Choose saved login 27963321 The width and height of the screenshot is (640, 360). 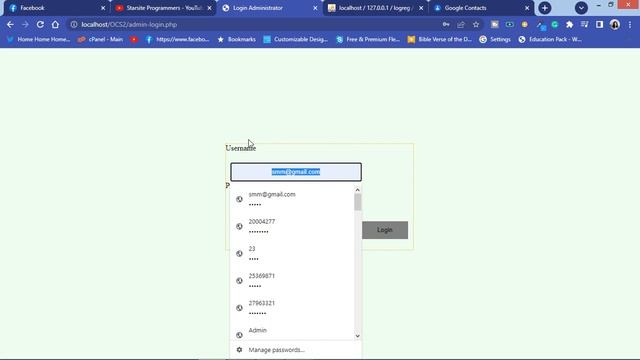tap(292, 308)
